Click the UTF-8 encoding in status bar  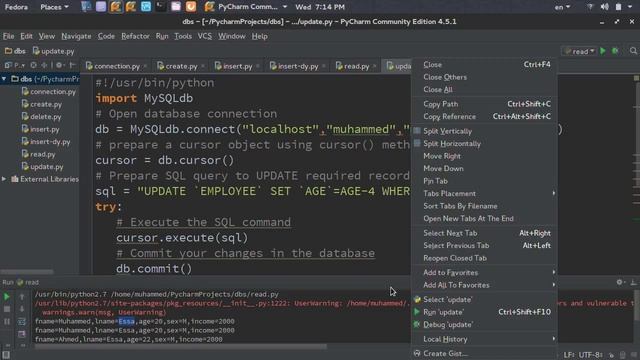pyautogui.click(x=591, y=355)
